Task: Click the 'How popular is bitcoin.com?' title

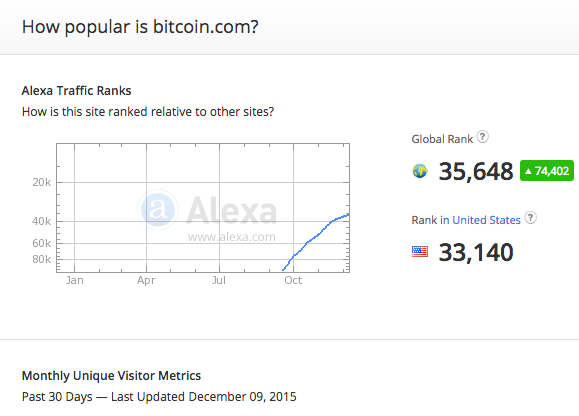Action: click(140, 27)
